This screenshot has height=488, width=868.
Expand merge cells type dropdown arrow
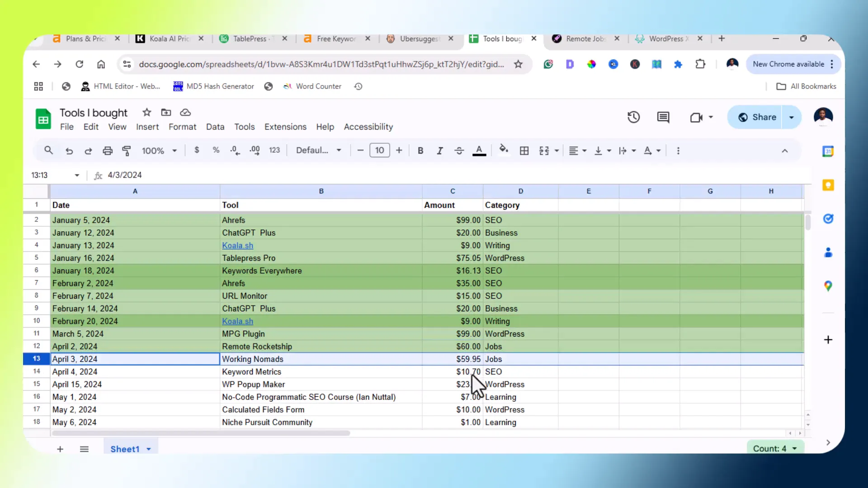557,151
